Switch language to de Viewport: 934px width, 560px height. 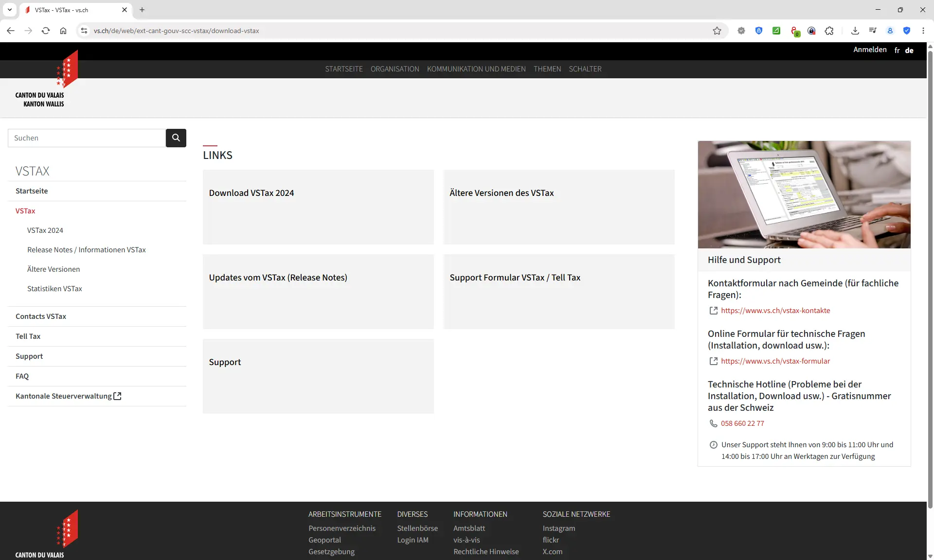pyautogui.click(x=909, y=50)
